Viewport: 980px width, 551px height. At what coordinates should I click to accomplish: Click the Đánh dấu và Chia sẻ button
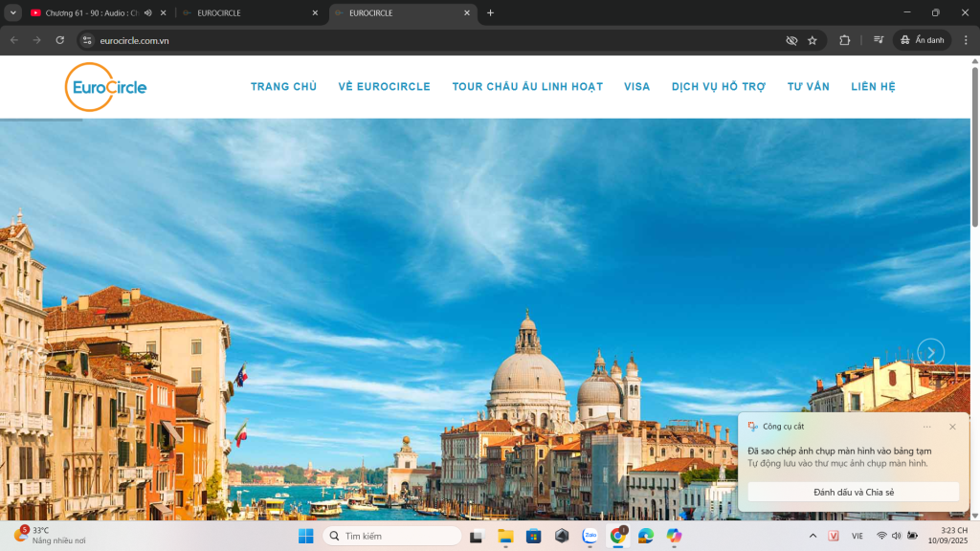[x=853, y=492]
